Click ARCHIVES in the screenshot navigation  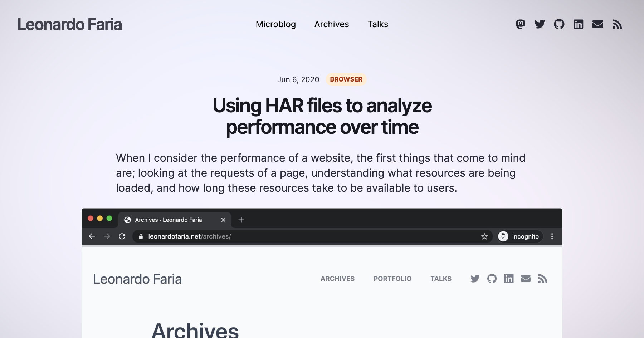tap(337, 279)
